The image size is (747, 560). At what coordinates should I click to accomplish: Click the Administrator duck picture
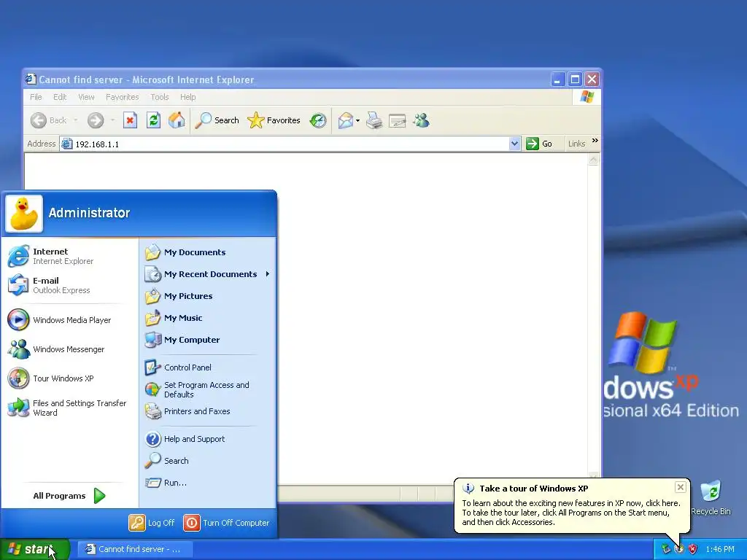pyautogui.click(x=24, y=214)
